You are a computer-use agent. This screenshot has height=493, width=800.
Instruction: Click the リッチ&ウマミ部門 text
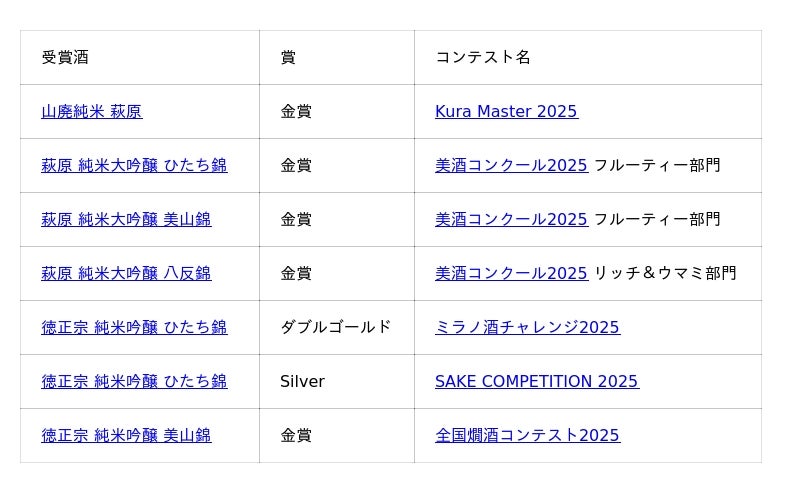coord(665,274)
